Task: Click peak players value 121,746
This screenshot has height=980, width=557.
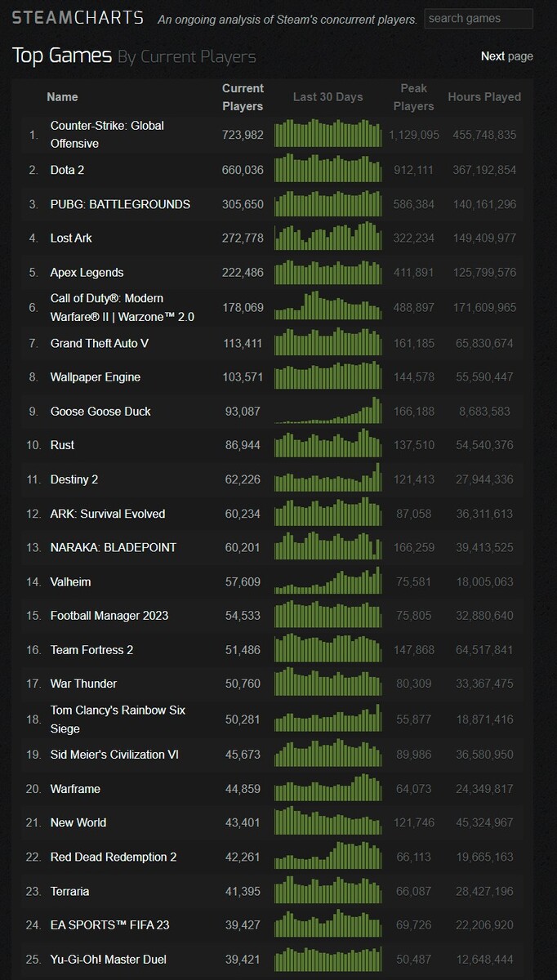Action: point(414,822)
